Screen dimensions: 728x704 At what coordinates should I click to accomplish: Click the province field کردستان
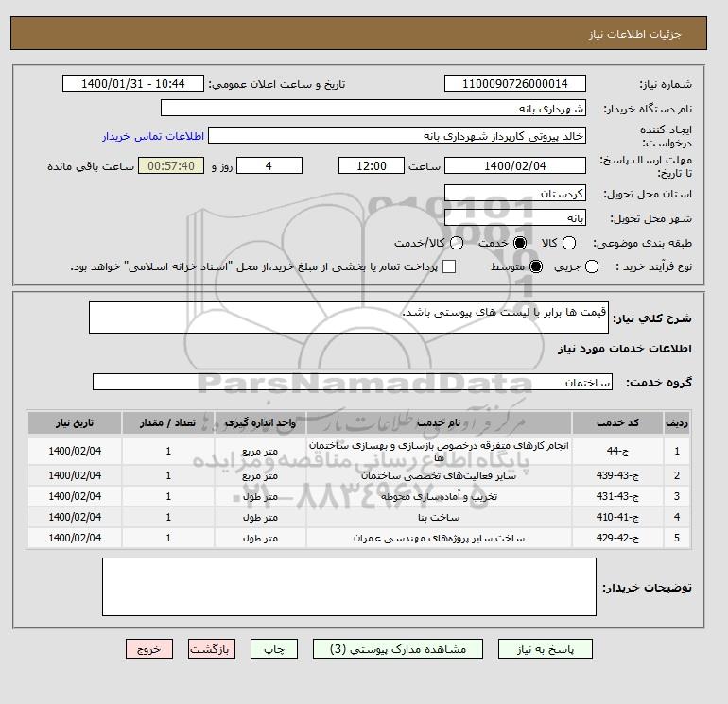point(515,193)
